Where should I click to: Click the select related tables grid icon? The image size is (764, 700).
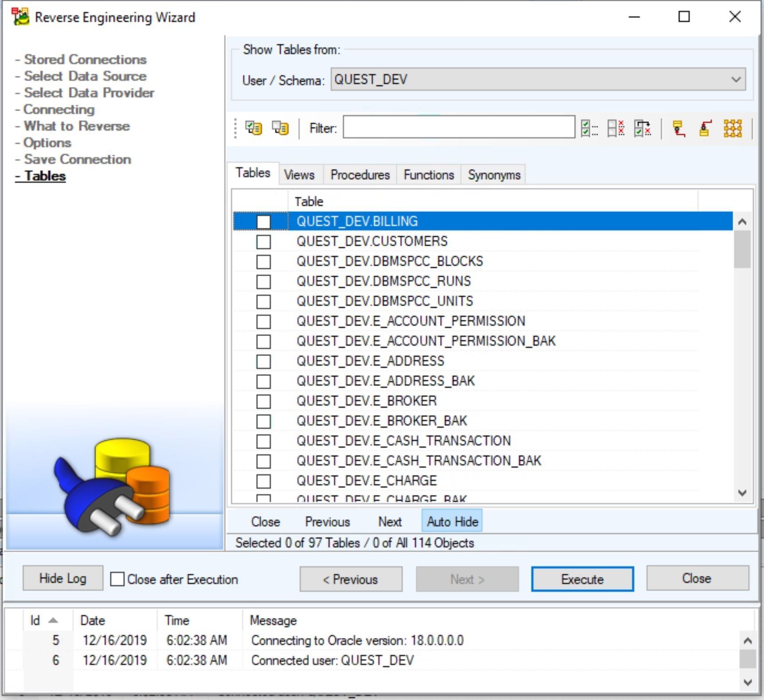tap(733, 128)
